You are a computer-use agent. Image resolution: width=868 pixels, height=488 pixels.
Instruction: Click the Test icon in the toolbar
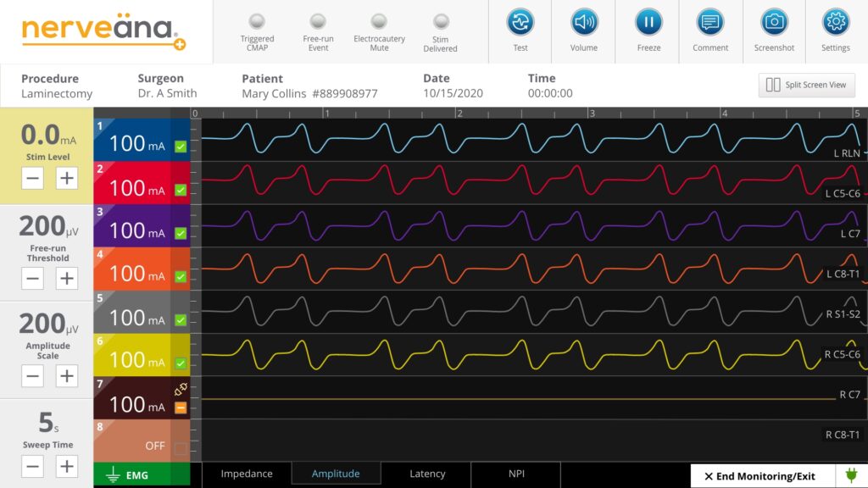point(520,23)
